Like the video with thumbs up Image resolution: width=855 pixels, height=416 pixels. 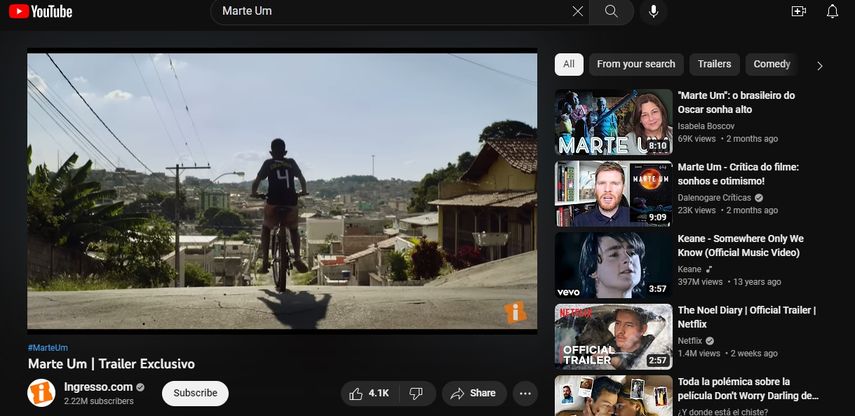coord(367,393)
